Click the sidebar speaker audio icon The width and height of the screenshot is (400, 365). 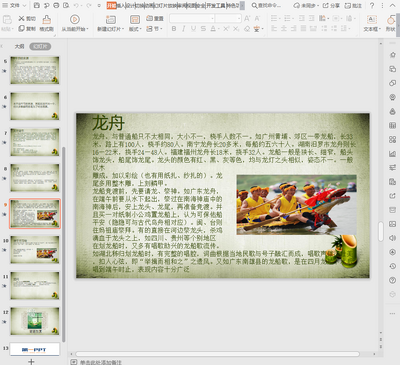tap(392, 238)
